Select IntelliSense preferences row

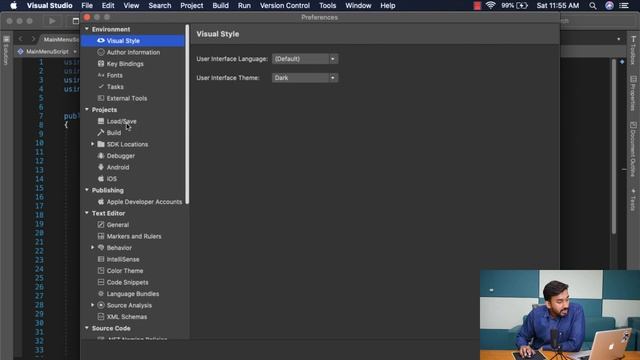133,259
